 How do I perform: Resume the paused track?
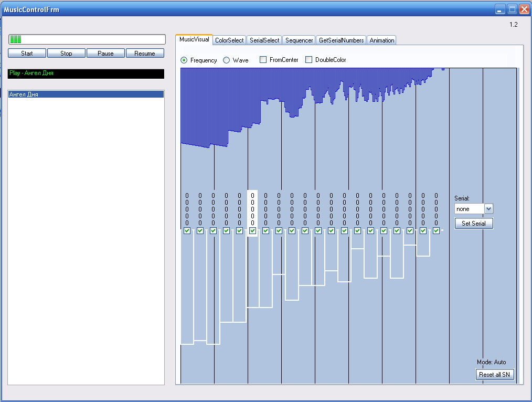click(145, 54)
